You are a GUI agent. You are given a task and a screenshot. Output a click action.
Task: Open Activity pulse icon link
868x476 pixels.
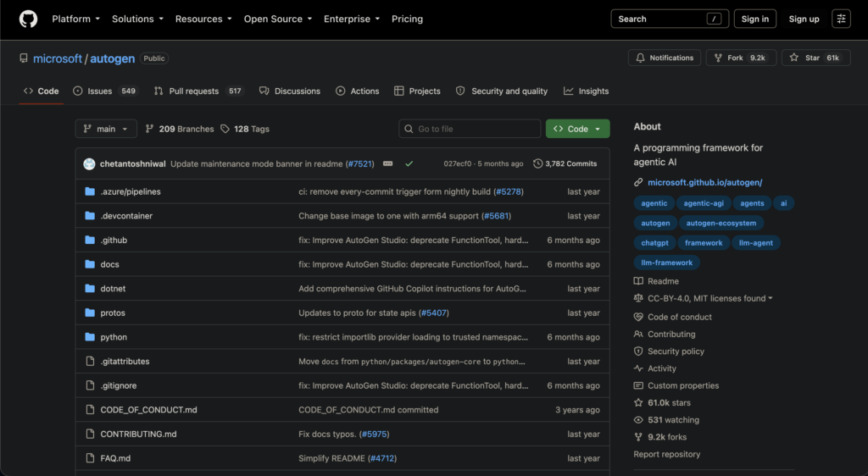(x=638, y=368)
